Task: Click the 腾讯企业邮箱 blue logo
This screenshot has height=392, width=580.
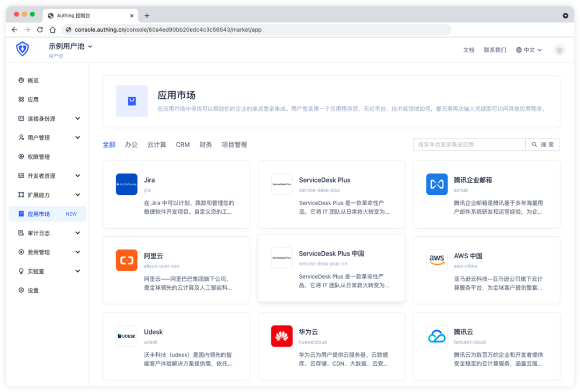Action: coord(437,184)
